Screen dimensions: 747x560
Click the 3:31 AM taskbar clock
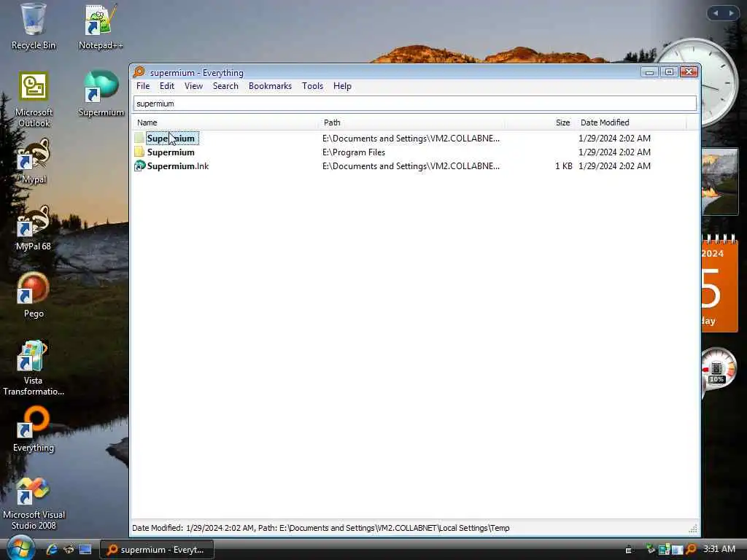[719, 549]
